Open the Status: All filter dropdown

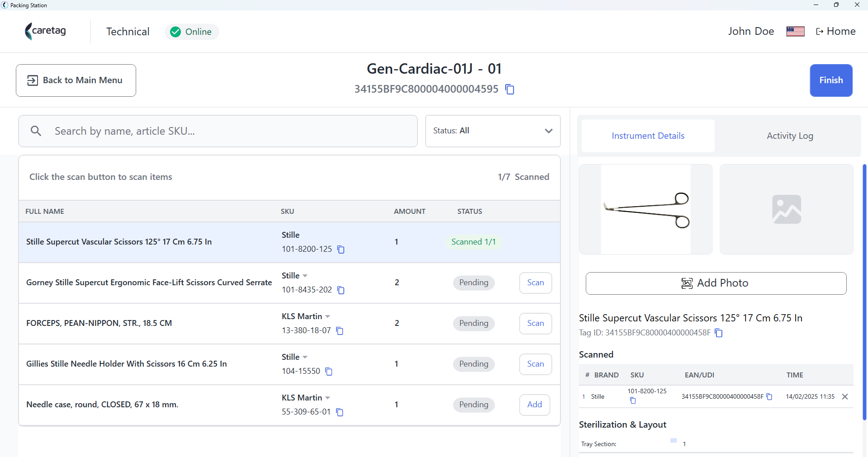(x=493, y=131)
